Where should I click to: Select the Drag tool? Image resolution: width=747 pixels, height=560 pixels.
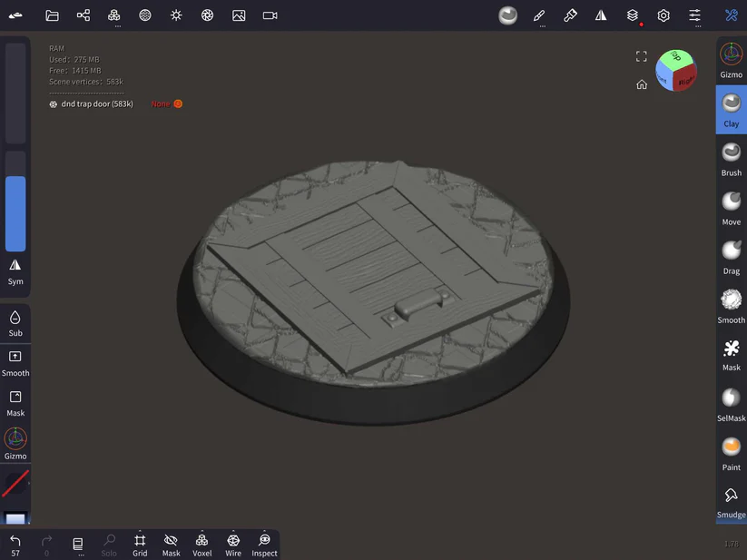732,258
